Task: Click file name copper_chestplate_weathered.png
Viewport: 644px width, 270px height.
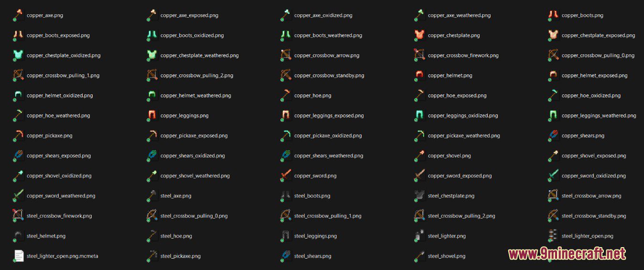Action: tap(200, 55)
